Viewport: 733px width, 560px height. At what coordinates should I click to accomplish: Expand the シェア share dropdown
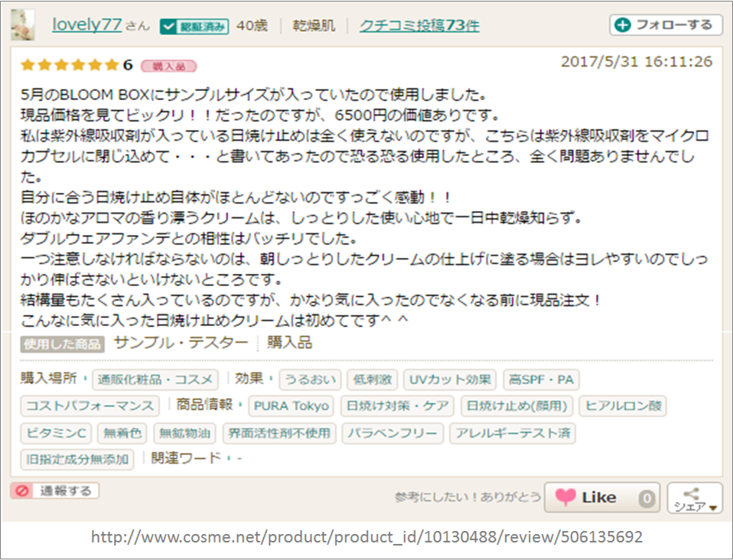(x=694, y=498)
